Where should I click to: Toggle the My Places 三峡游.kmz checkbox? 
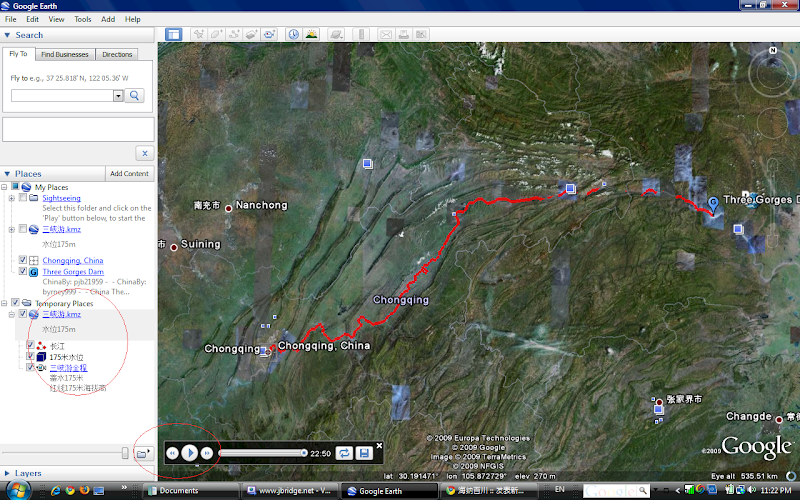point(23,229)
